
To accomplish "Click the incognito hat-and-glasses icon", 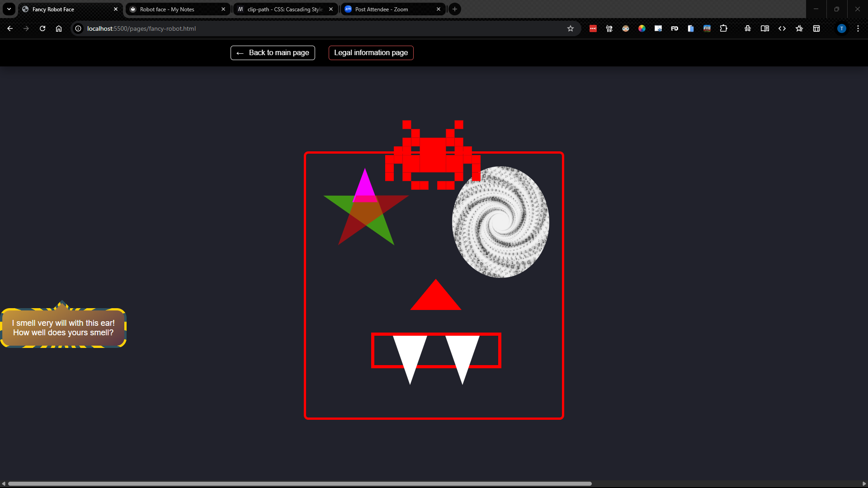I will point(748,28).
